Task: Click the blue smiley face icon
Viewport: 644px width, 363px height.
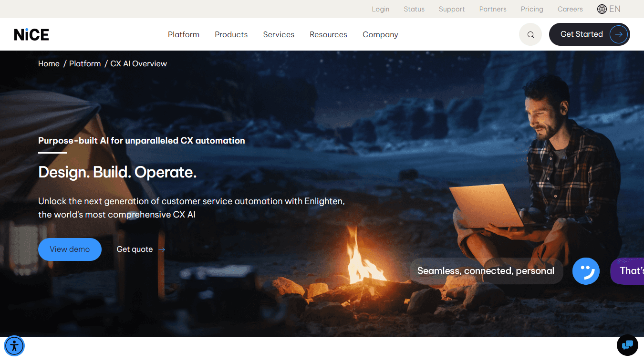Action: coord(586,271)
